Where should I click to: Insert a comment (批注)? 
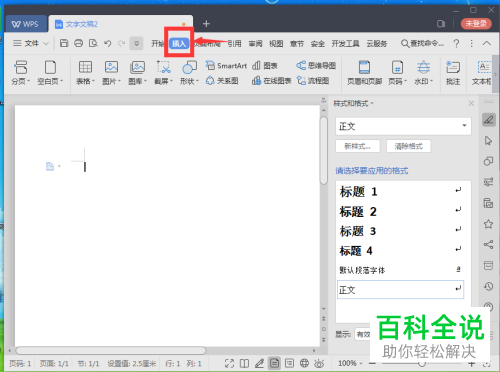point(453,72)
